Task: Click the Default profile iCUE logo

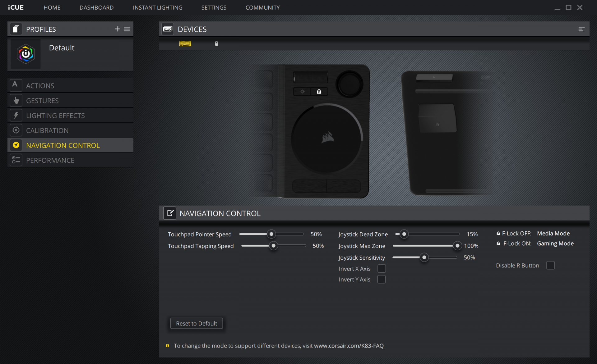Action: point(26,54)
